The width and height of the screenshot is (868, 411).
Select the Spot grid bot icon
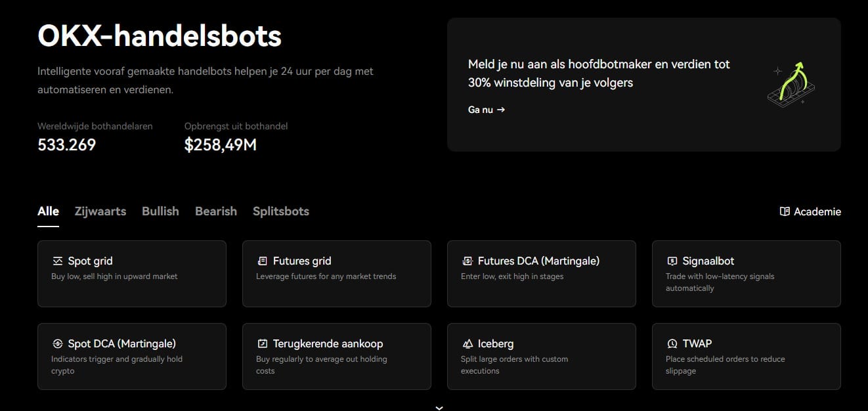point(57,261)
